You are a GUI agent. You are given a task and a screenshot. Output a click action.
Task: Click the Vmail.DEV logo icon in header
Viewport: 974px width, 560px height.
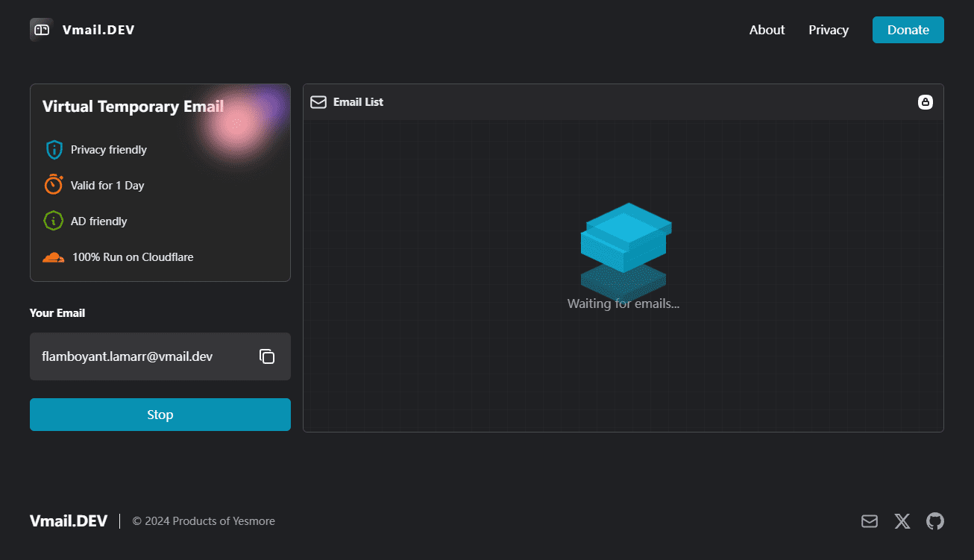41,30
